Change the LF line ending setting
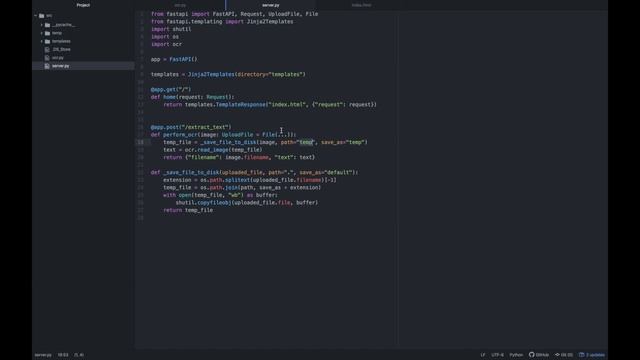640x360 pixels. pyautogui.click(x=483, y=355)
